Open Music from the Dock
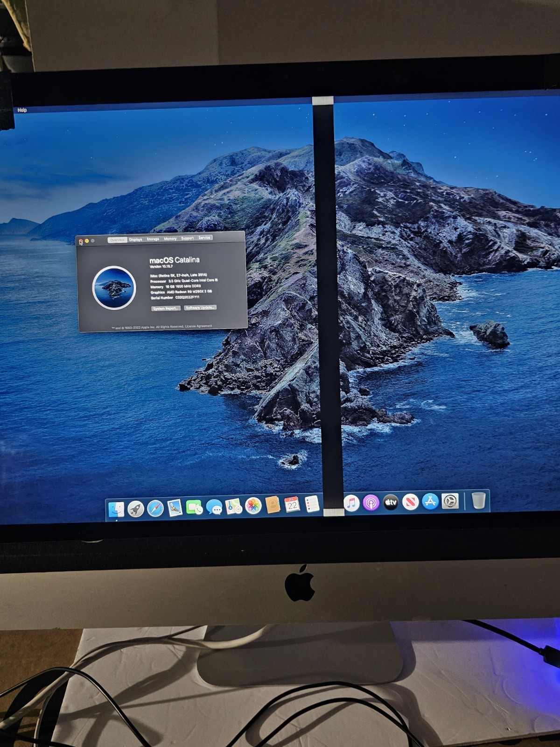This screenshot has width=560, height=747. click(x=351, y=503)
